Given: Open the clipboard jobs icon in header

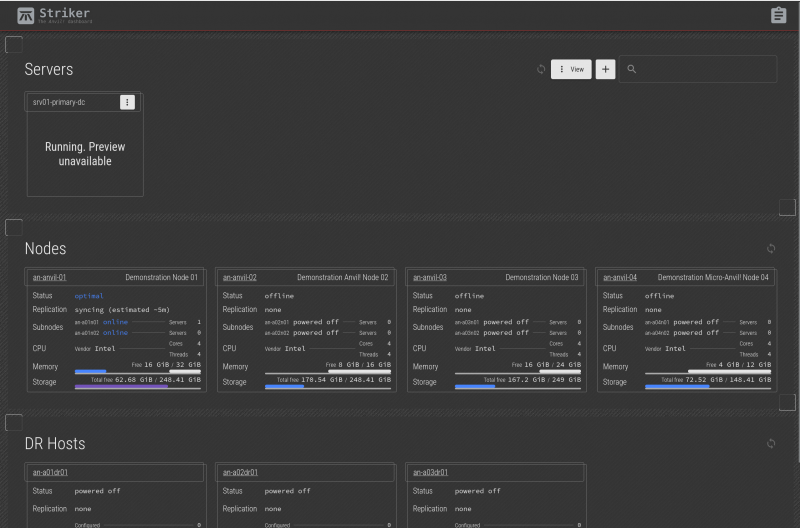Looking at the screenshot, I should [x=778, y=15].
